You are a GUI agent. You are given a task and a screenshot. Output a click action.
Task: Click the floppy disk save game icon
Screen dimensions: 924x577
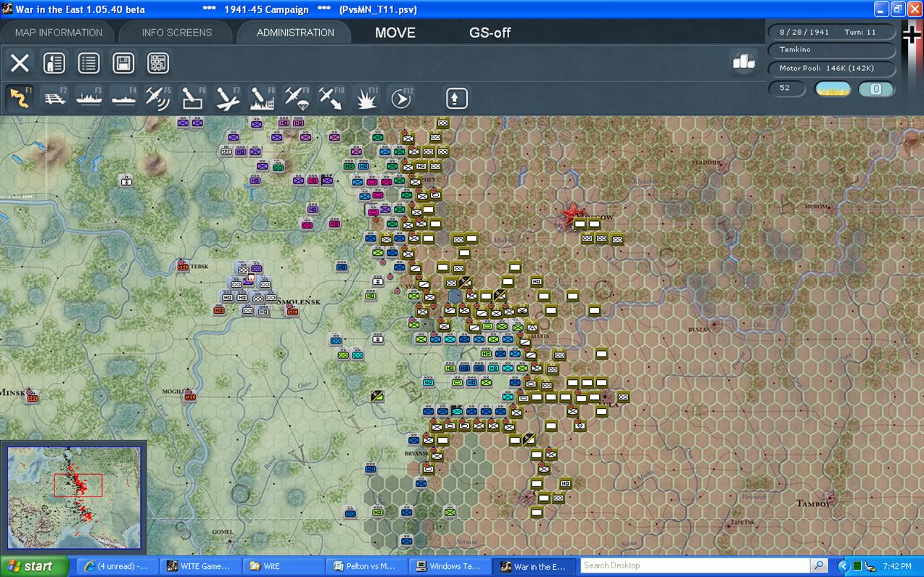click(123, 63)
